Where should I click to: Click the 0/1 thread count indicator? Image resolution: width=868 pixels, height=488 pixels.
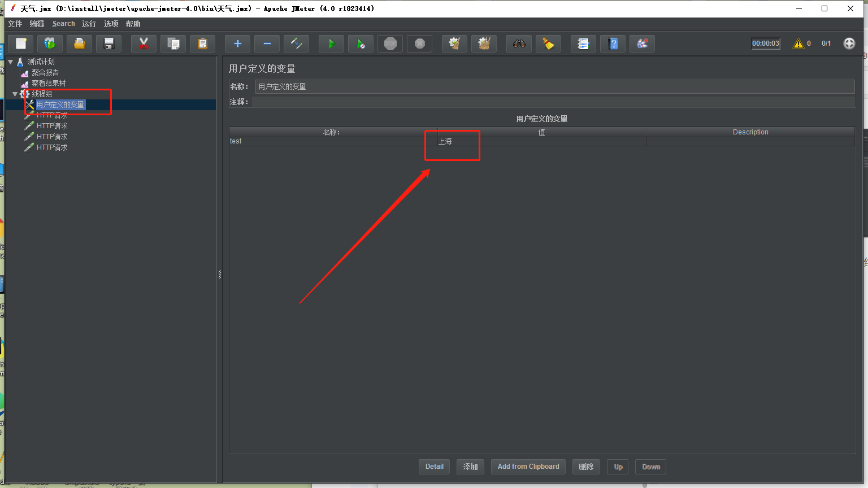click(x=826, y=43)
